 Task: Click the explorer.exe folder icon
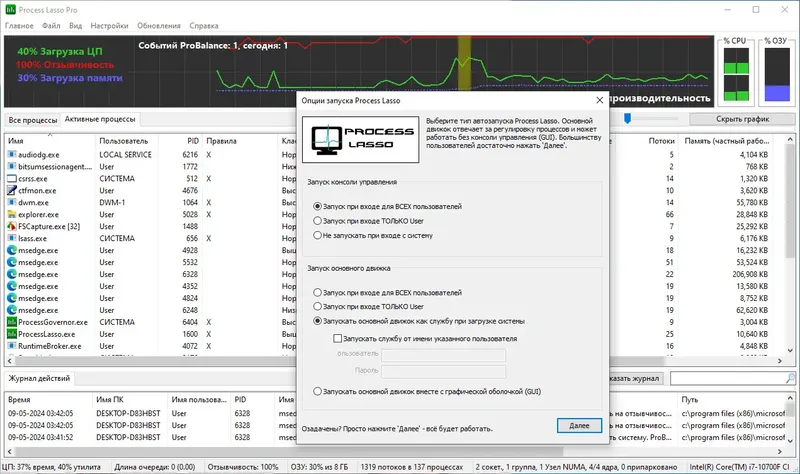coord(12,214)
